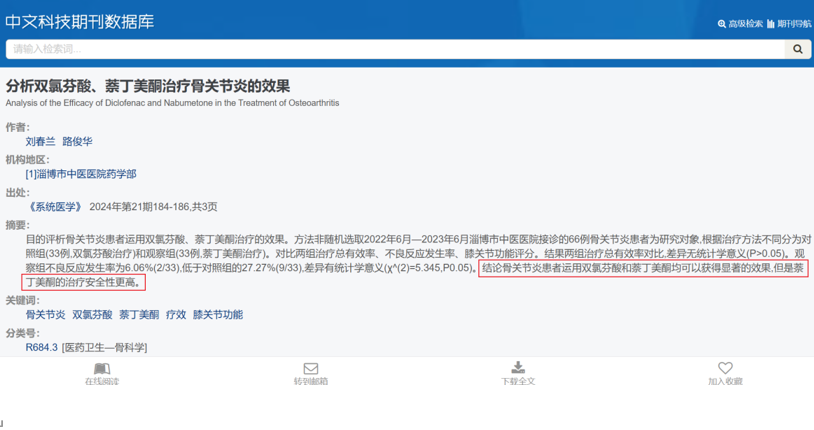Click the magnifier search button
The height and width of the screenshot is (430, 814).
(797, 49)
